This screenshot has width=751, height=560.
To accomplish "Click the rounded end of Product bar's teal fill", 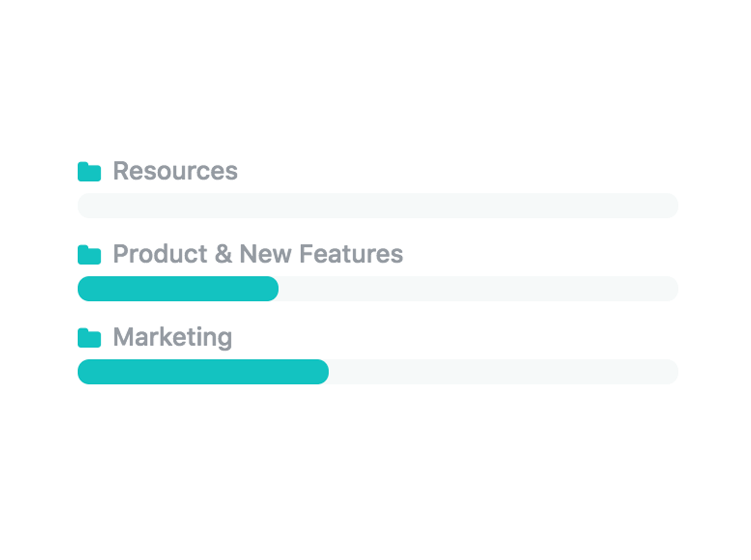I will pos(272,289).
